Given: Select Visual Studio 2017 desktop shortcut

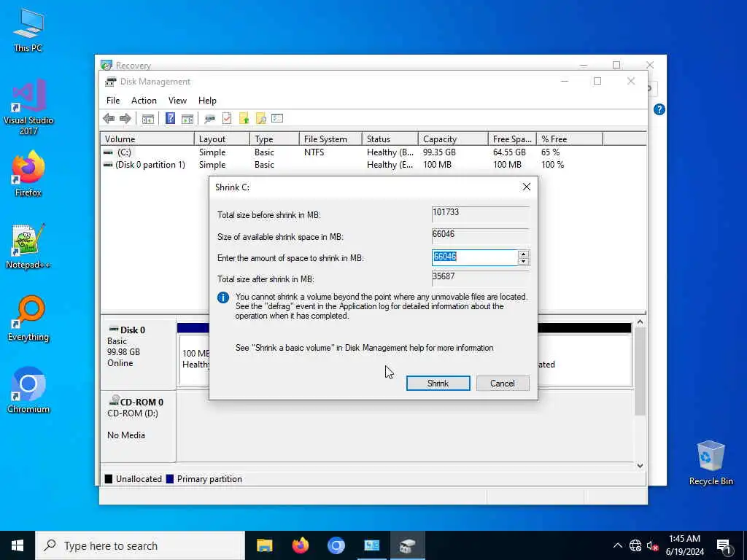Looking at the screenshot, I should [28, 107].
